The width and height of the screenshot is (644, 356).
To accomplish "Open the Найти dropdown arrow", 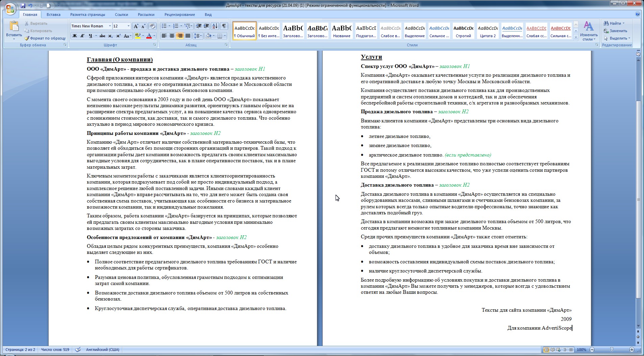I will pos(623,23).
